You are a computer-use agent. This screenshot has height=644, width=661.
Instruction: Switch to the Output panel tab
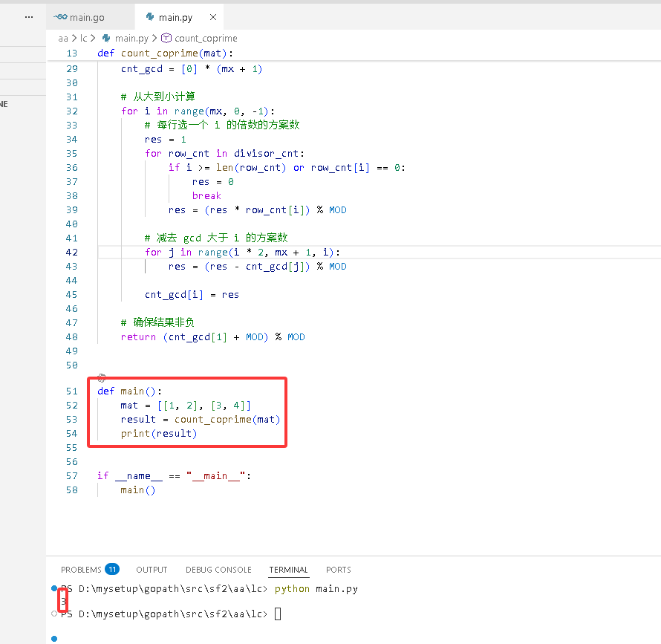tap(152, 570)
